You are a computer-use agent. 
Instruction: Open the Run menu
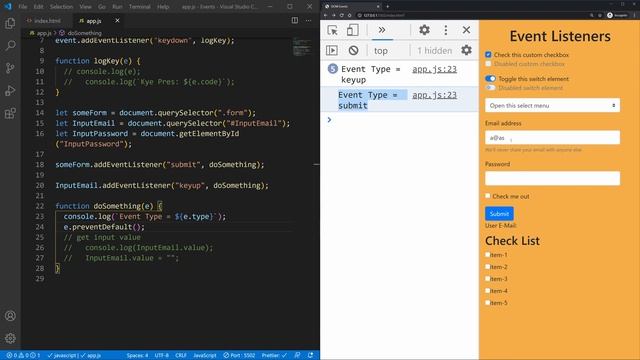tap(117, 7)
